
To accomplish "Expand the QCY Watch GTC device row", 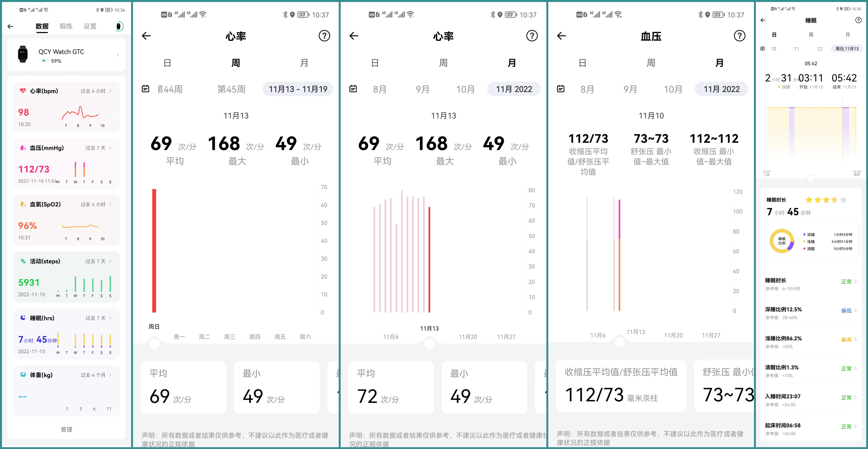I will (x=66, y=55).
